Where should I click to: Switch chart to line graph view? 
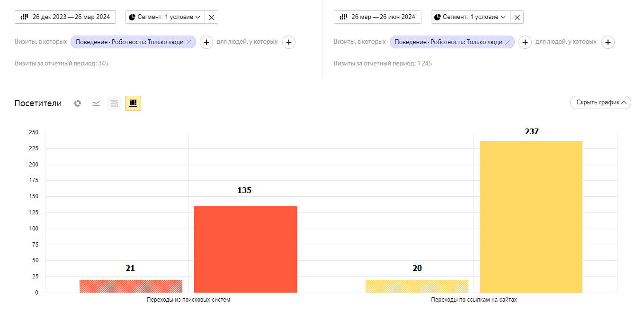click(96, 103)
